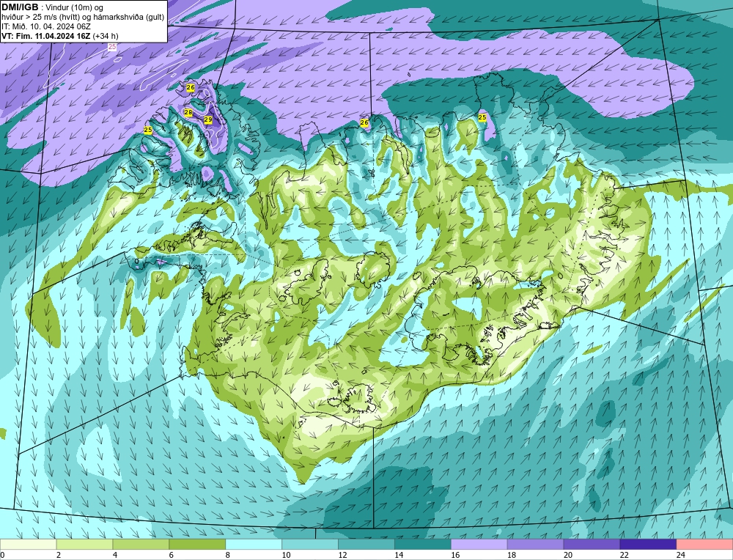Click the legend scale label 14
Image resolution: width=733 pixels, height=560 pixels.
399,555
